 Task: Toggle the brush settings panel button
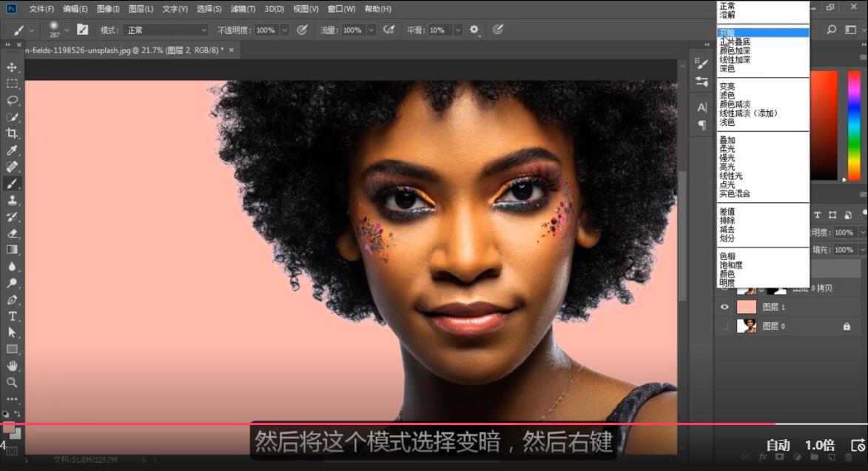82,30
